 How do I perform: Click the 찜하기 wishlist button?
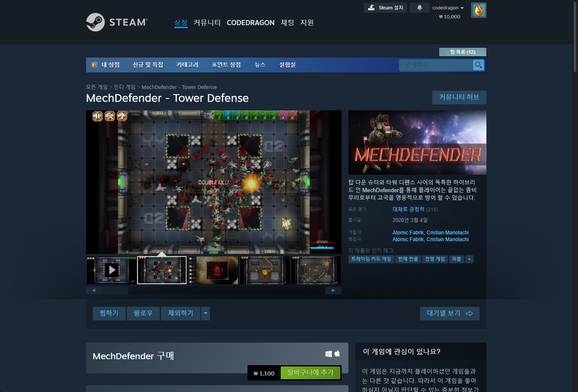109,313
